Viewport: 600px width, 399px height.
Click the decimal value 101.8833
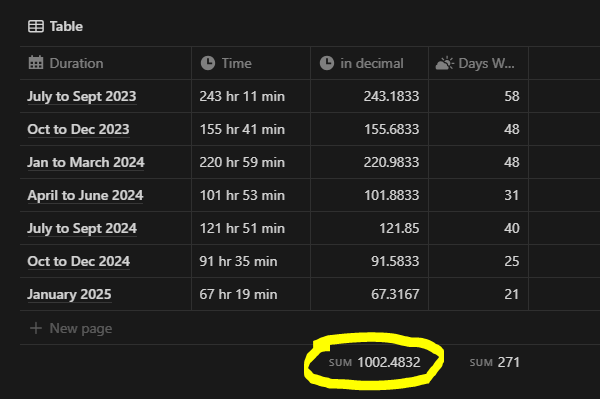click(391, 195)
